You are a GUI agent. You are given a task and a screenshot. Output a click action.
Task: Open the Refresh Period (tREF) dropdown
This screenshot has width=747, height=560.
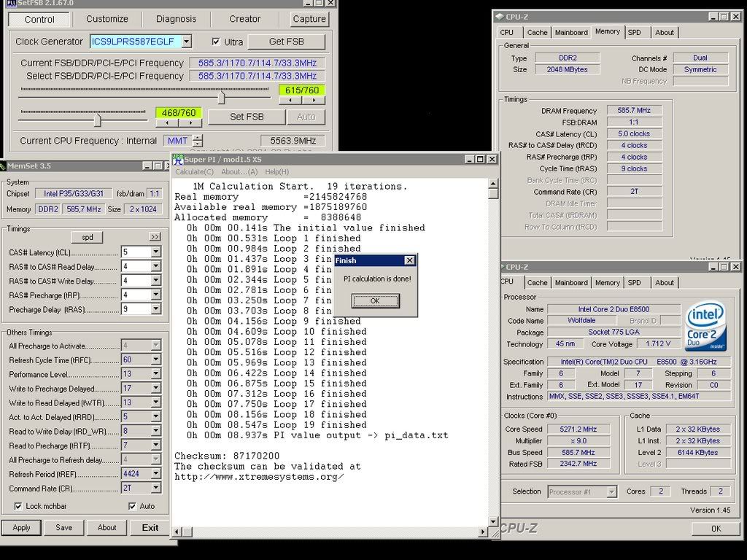pos(156,474)
